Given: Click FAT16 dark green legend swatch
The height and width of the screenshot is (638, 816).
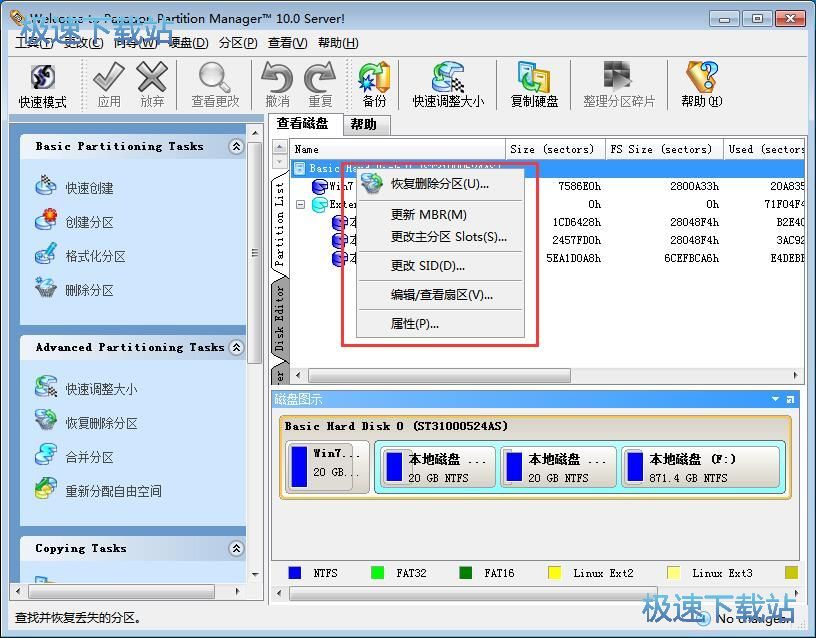Looking at the screenshot, I should click(x=466, y=573).
